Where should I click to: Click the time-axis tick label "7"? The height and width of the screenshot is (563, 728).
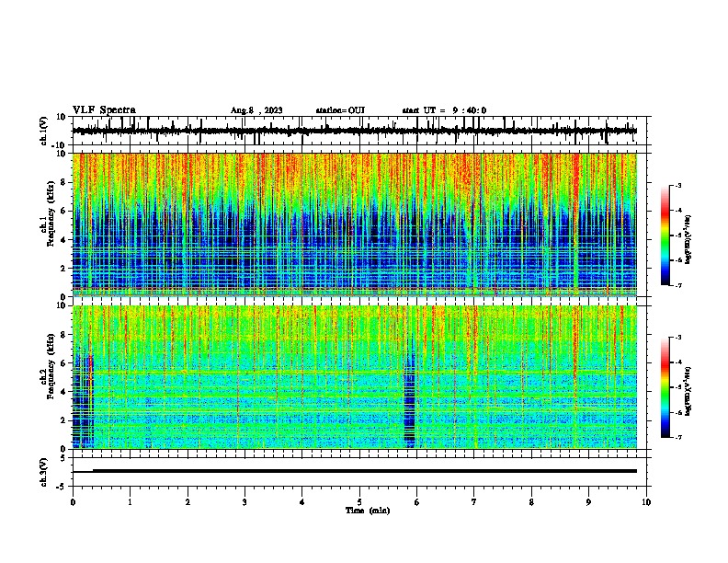click(x=474, y=502)
